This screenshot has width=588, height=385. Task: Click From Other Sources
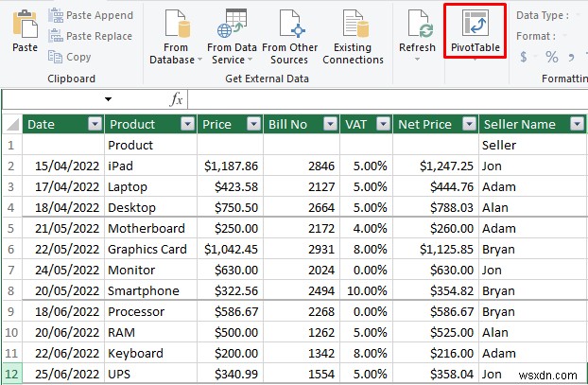(x=289, y=37)
